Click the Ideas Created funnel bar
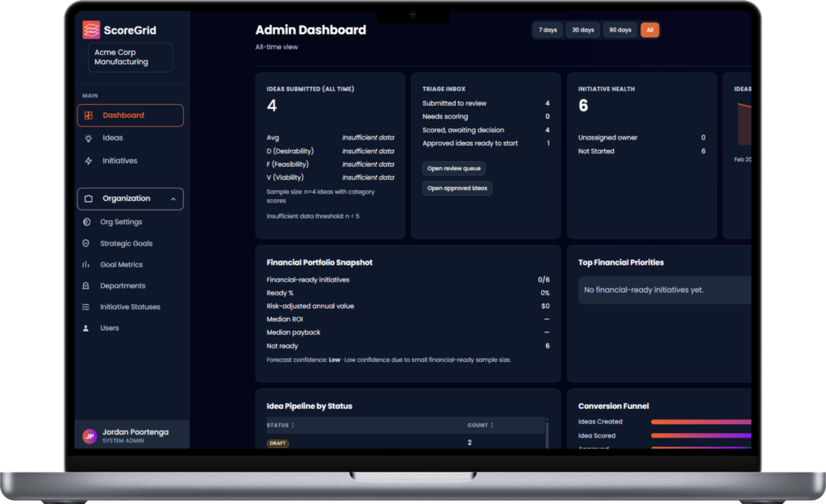Image resolution: width=826 pixels, height=504 pixels. click(x=700, y=422)
